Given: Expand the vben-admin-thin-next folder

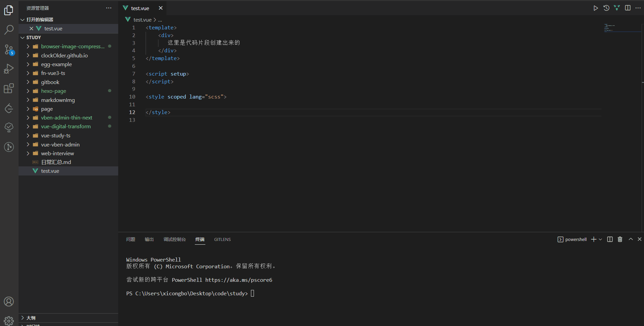Looking at the screenshot, I should point(68,118).
